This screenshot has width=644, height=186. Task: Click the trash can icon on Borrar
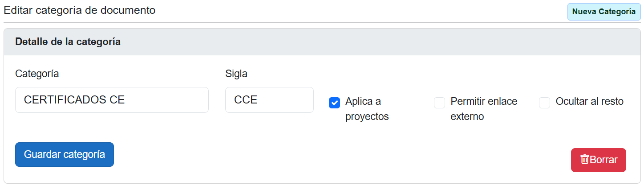(585, 160)
